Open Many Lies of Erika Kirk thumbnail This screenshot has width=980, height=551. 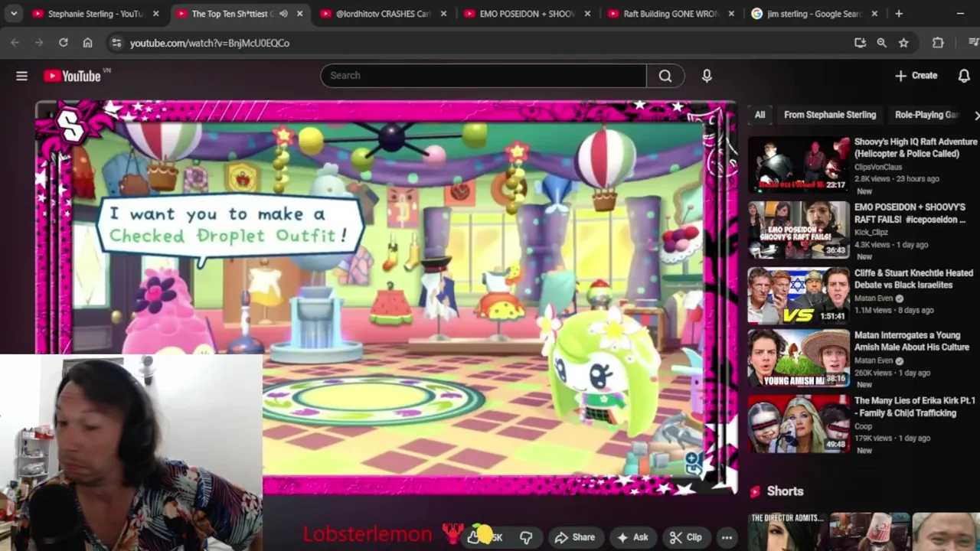pyautogui.click(x=799, y=424)
